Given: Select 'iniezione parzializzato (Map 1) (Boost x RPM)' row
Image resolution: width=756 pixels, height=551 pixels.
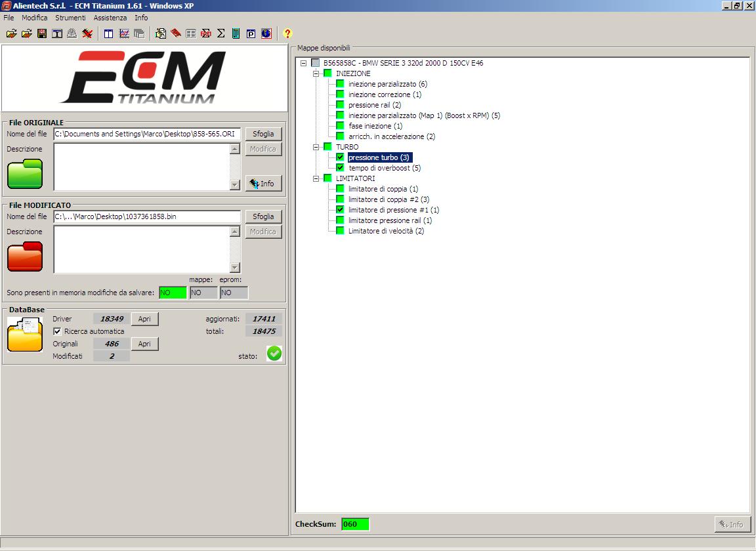Looking at the screenshot, I should [425, 115].
